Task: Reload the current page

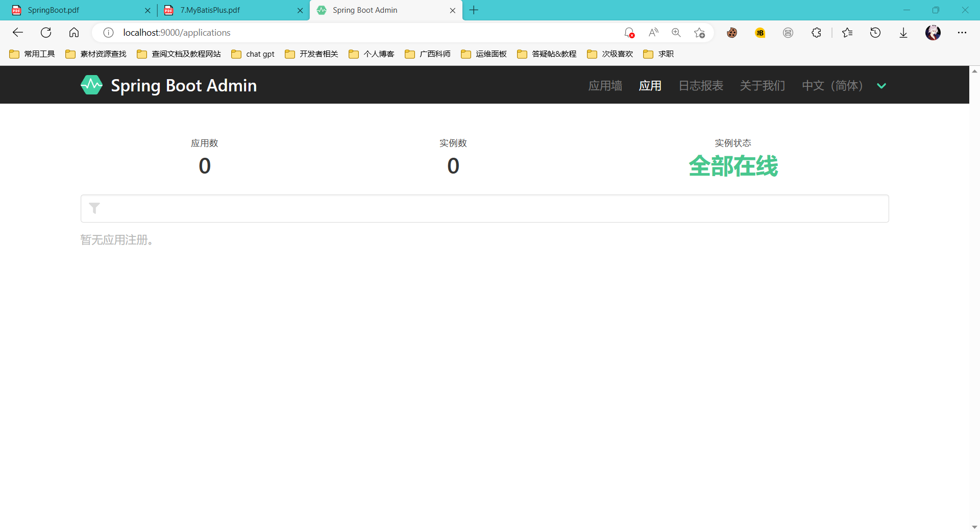Action: tap(46, 33)
